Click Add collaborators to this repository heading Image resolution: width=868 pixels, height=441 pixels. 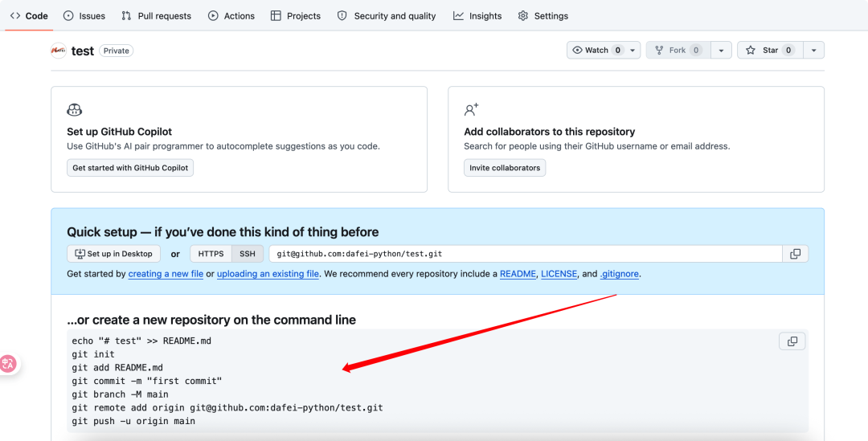[549, 132]
